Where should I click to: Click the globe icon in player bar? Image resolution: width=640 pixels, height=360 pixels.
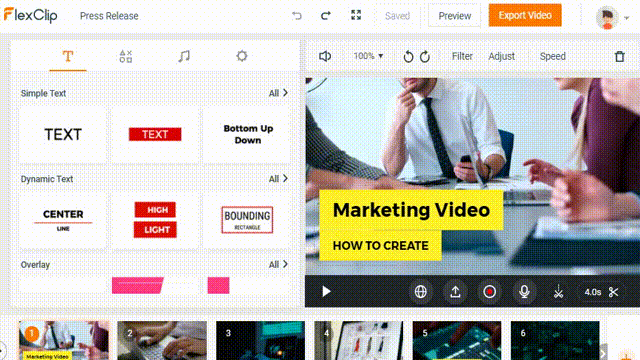(x=420, y=291)
